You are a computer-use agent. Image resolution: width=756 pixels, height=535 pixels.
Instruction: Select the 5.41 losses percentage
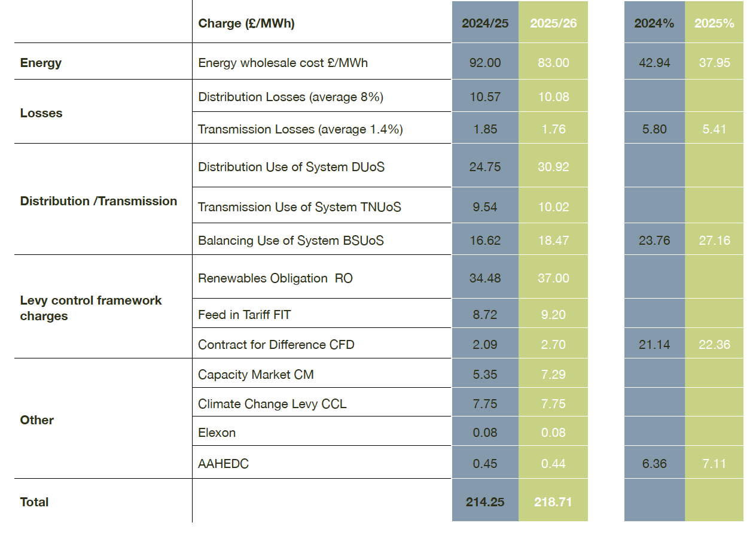click(x=714, y=129)
